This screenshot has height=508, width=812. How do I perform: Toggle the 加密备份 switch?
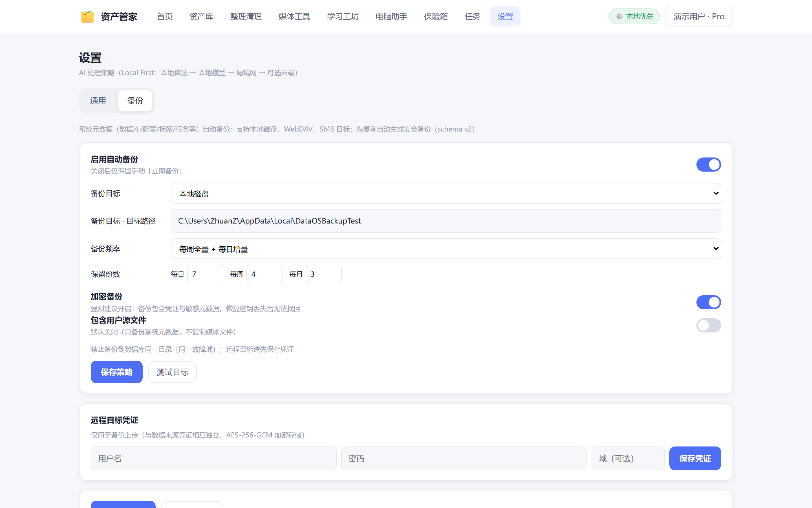[x=708, y=302]
